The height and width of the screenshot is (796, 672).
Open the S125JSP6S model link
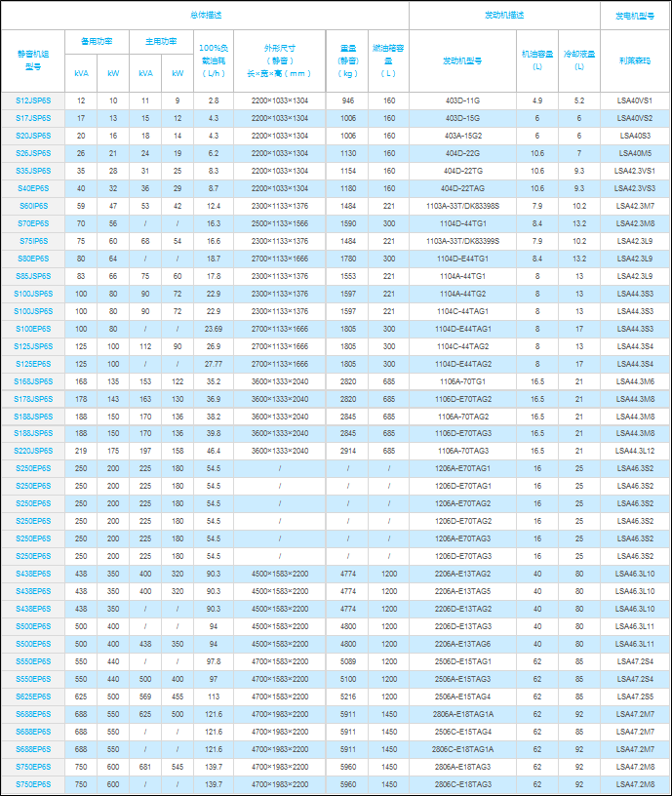click(x=34, y=346)
